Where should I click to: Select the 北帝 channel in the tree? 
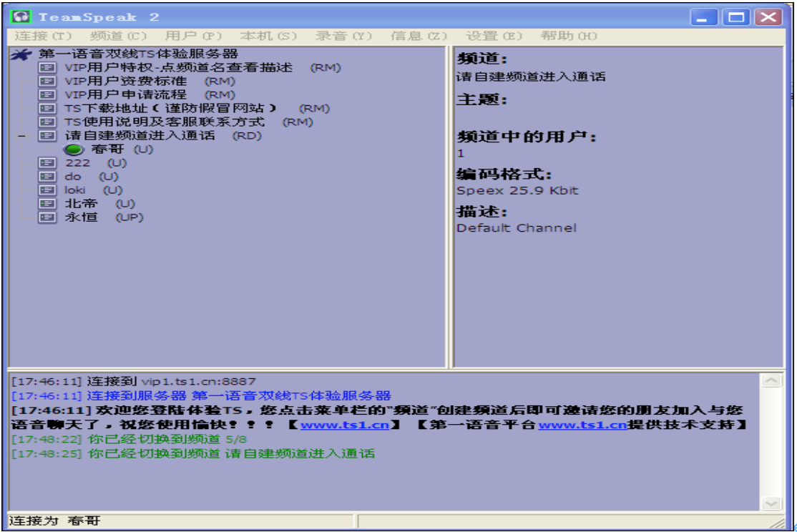[x=77, y=205]
